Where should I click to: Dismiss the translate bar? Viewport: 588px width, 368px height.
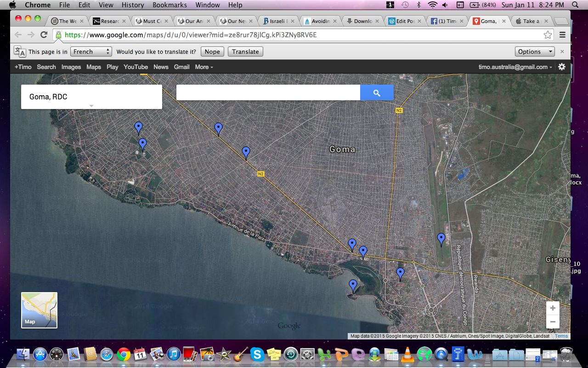pos(562,52)
